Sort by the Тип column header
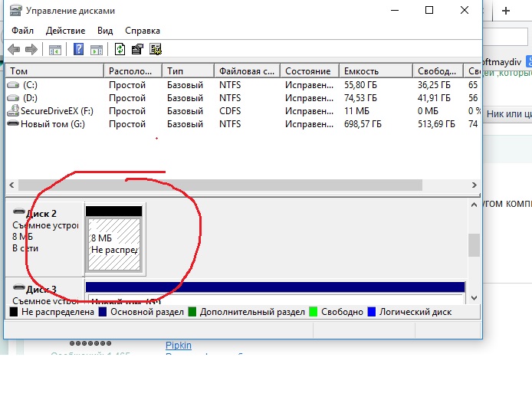The width and height of the screenshot is (532, 400). point(189,71)
